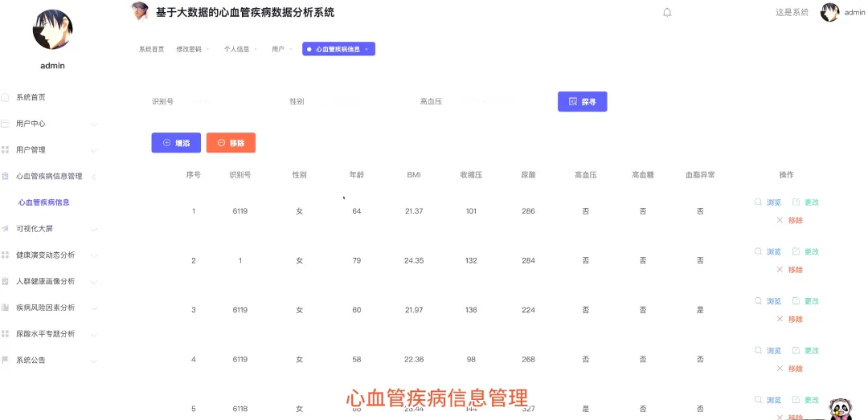Click the 更改 edit icon for row 3
Image resolution: width=868 pixels, height=420 pixels.
click(796, 301)
